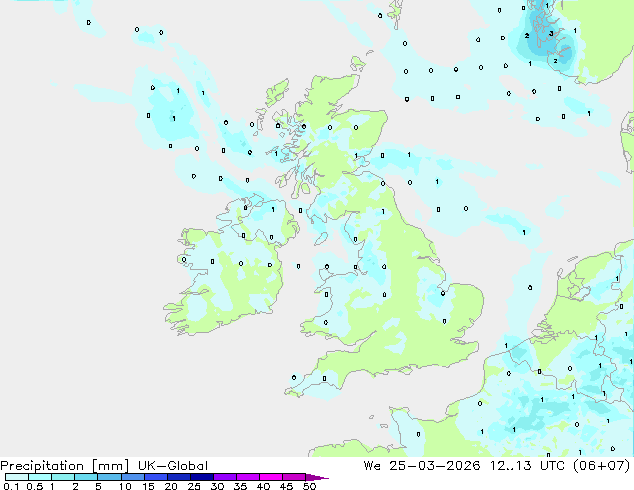Click the "30" legend scale label
This screenshot has height=490, width=634.
coord(217,486)
